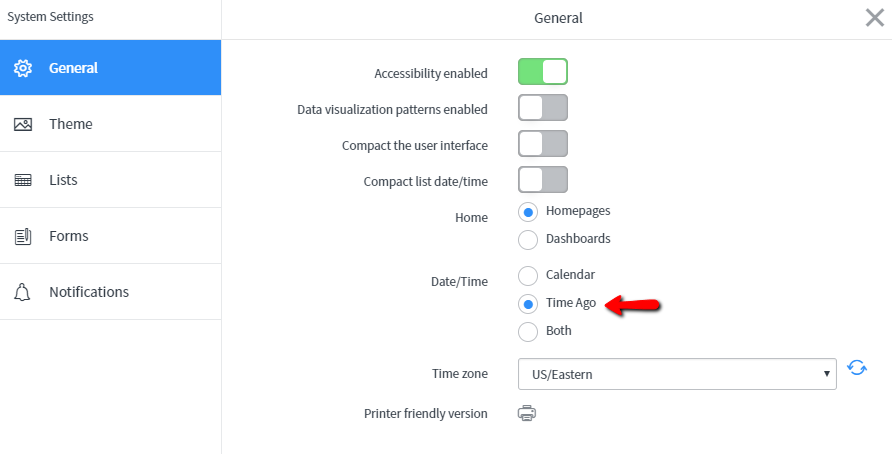Click the time zone refresh icon
The height and width of the screenshot is (454, 892).
tap(857, 368)
